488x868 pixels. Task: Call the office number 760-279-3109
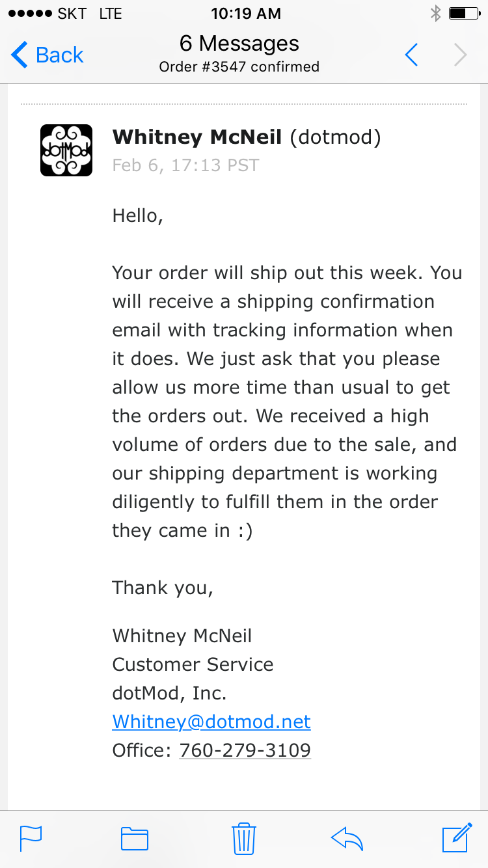(x=245, y=750)
